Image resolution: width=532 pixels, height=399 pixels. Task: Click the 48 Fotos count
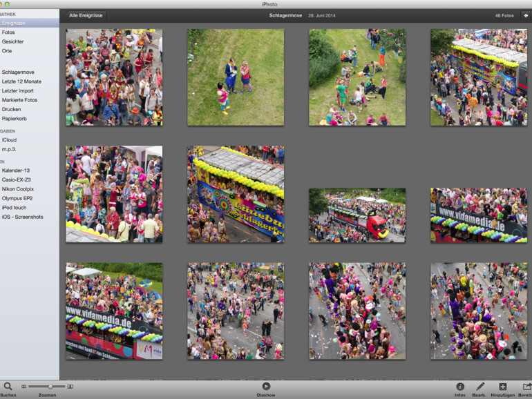(504, 16)
